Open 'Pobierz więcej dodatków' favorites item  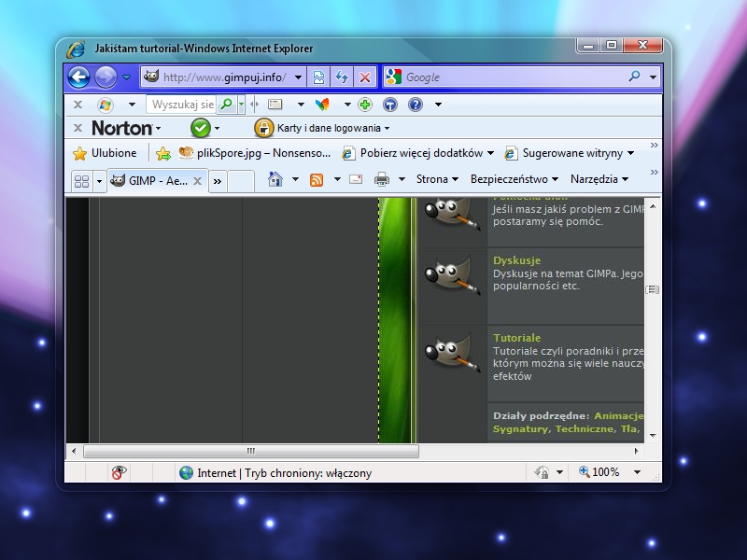[418, 153]
